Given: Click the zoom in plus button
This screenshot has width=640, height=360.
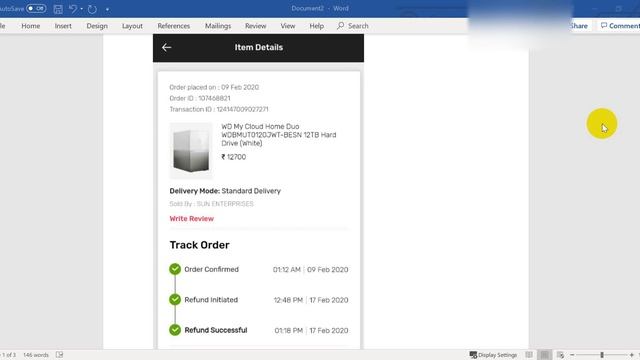Looking at the screenshot, I should (x=631, y=355).
